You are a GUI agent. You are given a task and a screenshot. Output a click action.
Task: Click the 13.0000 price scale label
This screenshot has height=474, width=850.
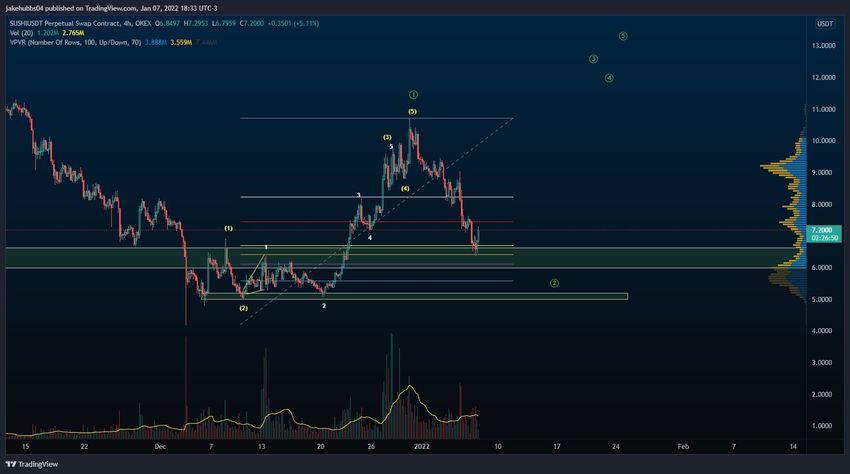pos(825,46)
